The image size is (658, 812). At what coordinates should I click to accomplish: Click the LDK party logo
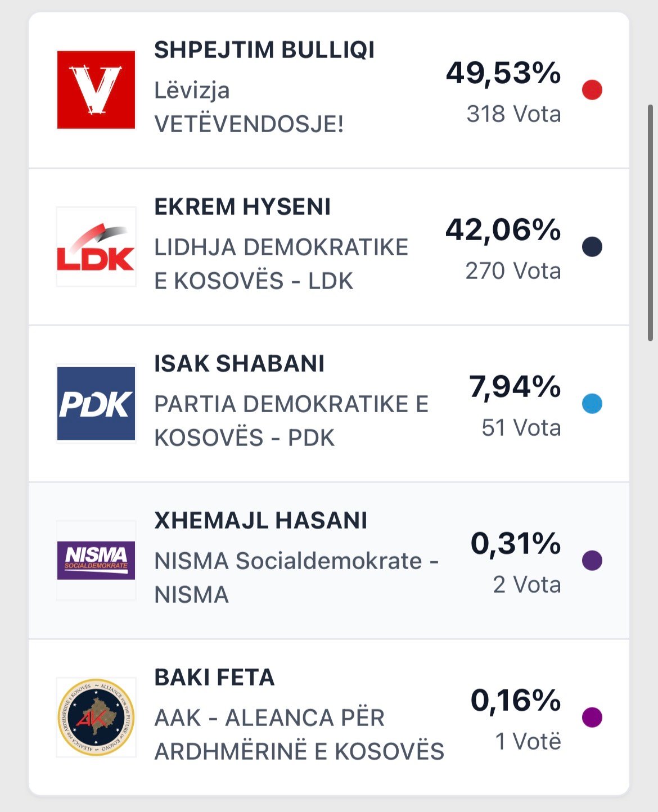click(96, 247)
